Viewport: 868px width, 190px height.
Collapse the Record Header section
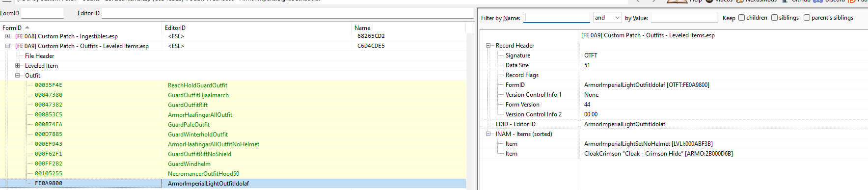pos(488,46)
